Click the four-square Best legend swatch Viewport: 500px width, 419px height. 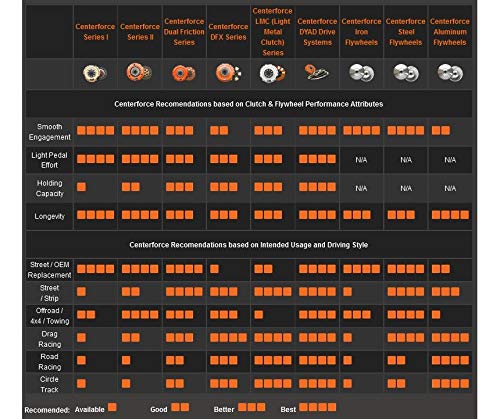pyautogui.click(x=318, y=407)
